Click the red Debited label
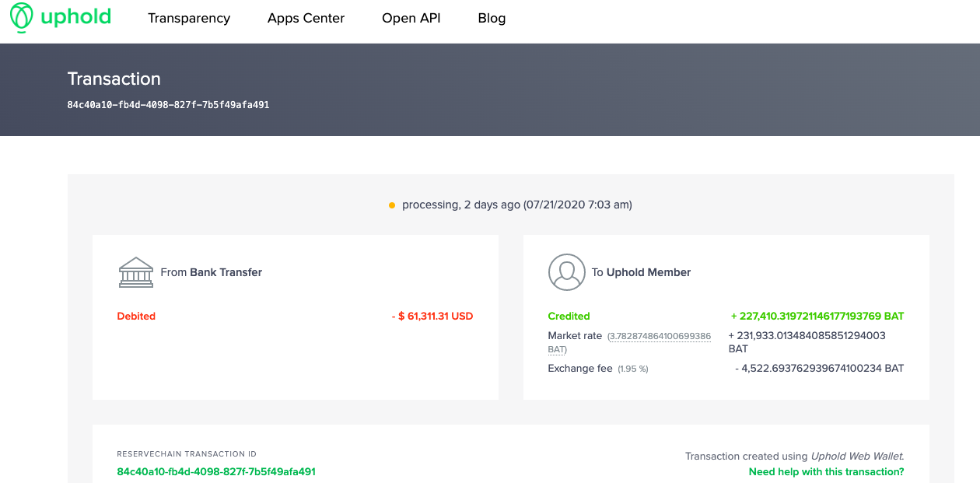980x483 pixels. click(136, 316)
